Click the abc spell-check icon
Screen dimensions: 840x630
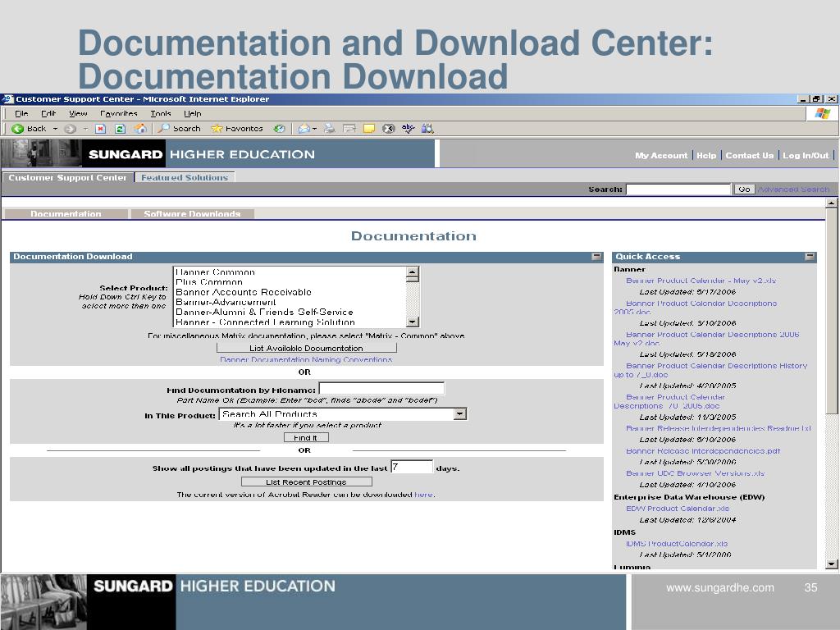409,129
